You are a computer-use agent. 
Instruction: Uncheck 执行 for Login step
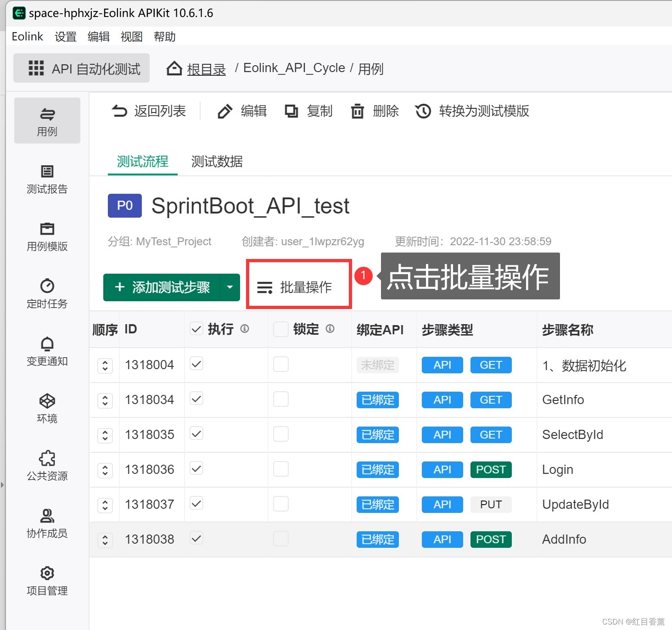196,468
